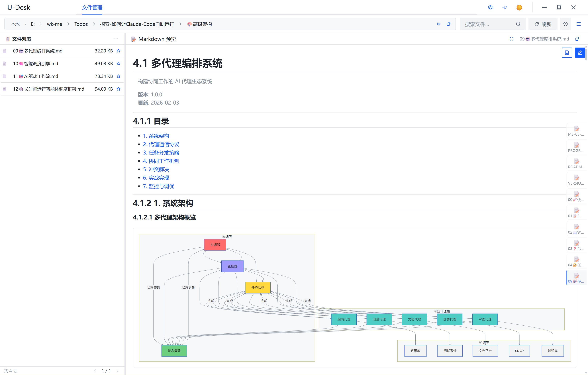588x375 pixels.
Task: Expand chevron after E: breadcrumb
Action: coord(41,24)
